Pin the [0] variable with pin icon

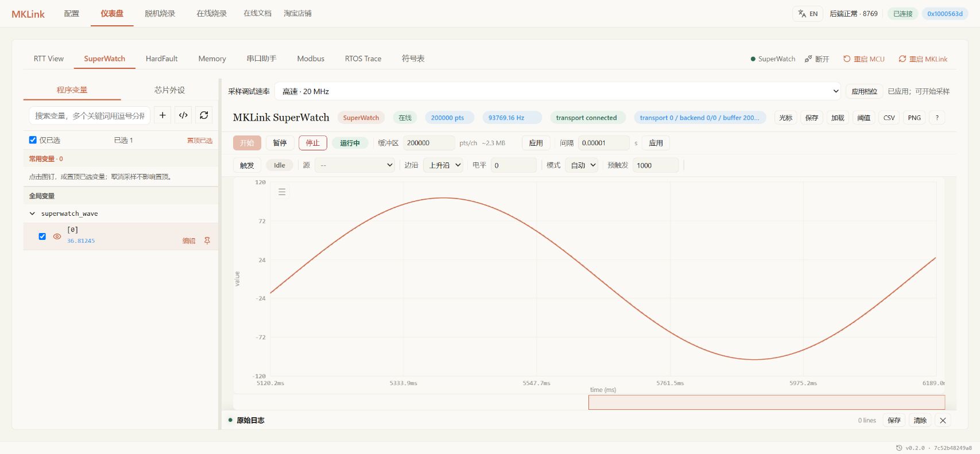[207, 240]
